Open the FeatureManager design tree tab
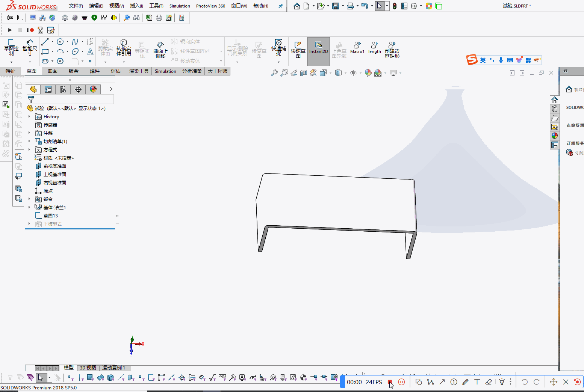This screenshot has width=584, height=392. click(33, 89)
